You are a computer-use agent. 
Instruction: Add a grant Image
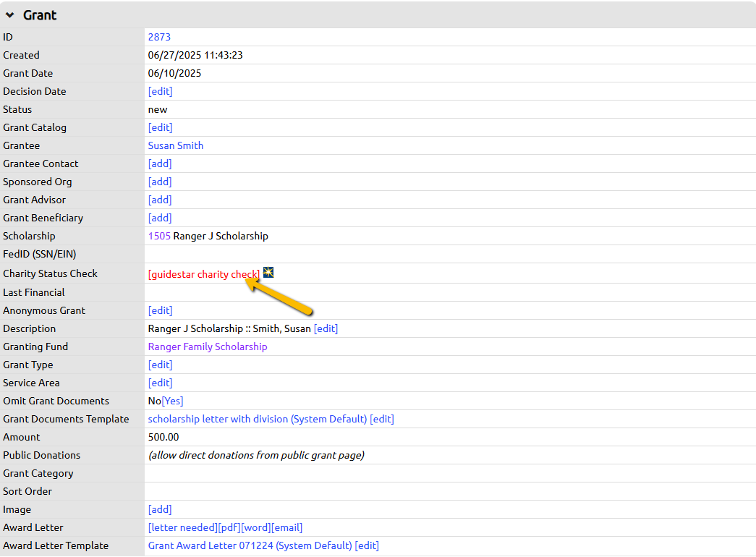[x=160, y=509]
